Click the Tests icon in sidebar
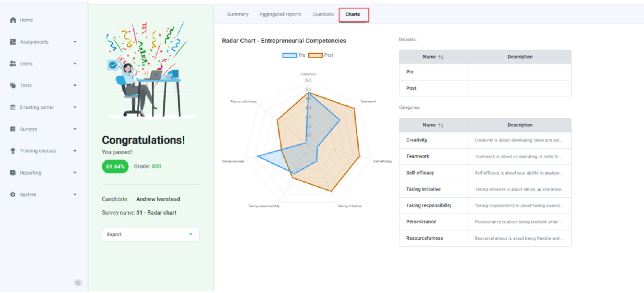Screen dimensions: 644x293 13,85
